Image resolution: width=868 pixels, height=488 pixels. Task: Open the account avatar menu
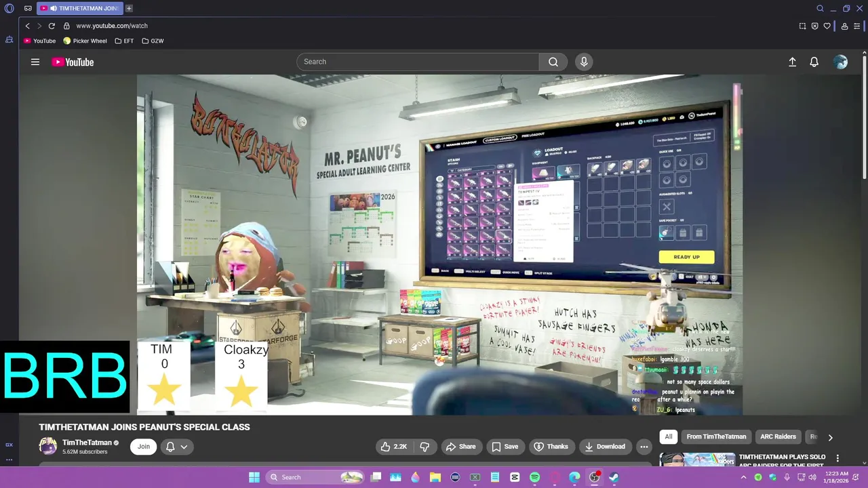click(x=841, y=62)
